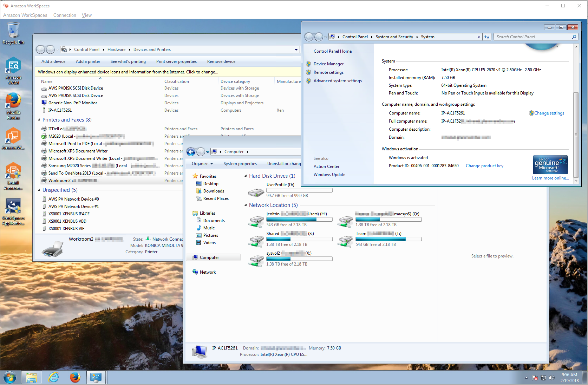Click the network tray icon
The image size is (588, 385).
543,378
